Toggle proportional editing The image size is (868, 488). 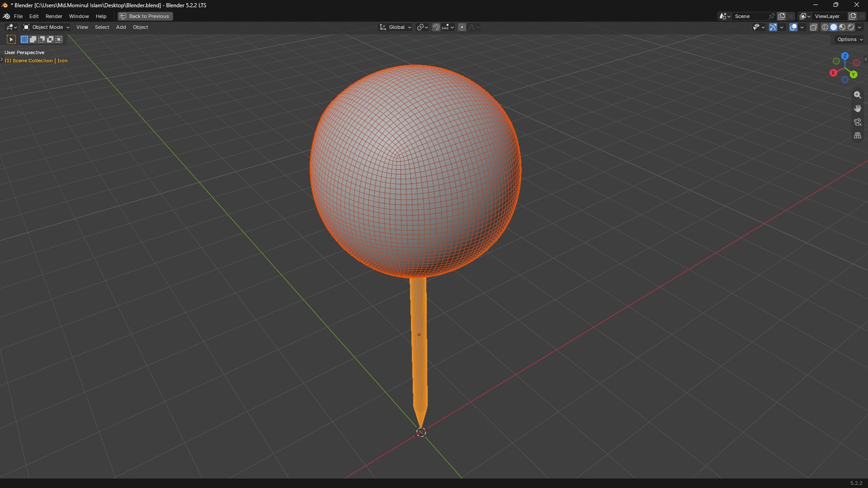point(462,28)
